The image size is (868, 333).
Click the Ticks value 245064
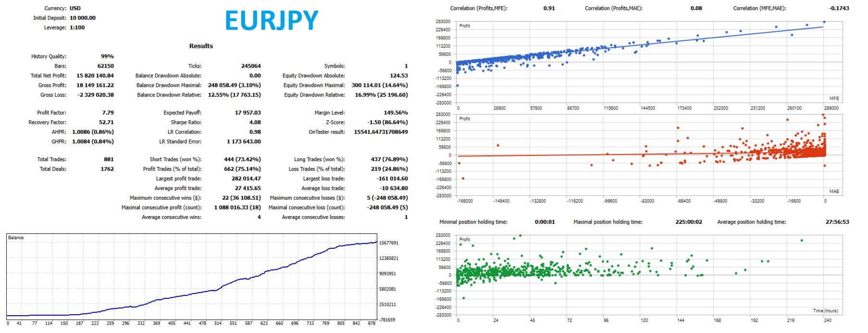pos(251,66)
